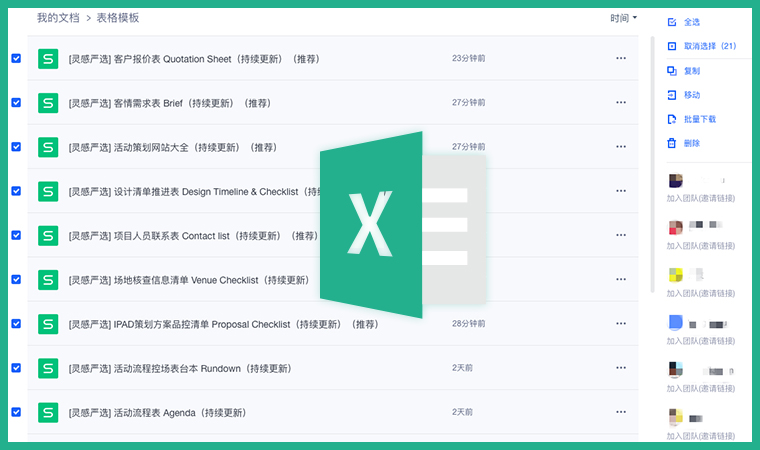Open more options for Venue Checklist row
760x450 pixels.
pyautogui.click(x=621, y=279)
